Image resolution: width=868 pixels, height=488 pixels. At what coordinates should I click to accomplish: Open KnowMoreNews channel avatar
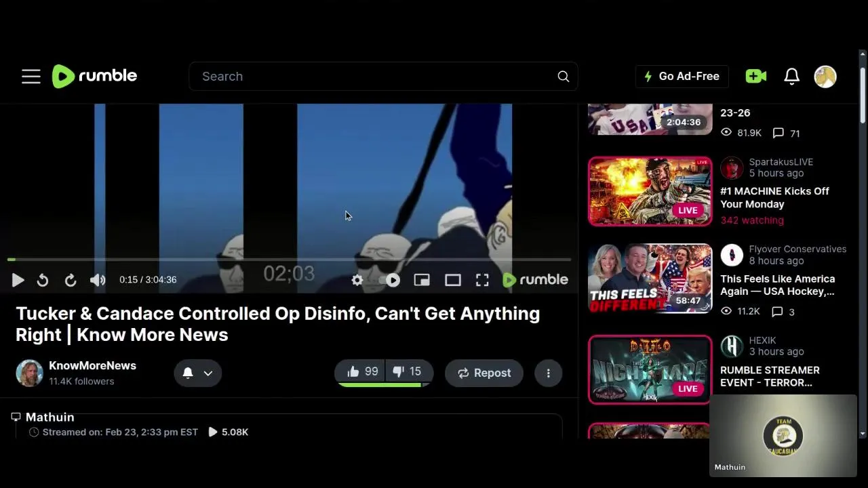point(29,373)
